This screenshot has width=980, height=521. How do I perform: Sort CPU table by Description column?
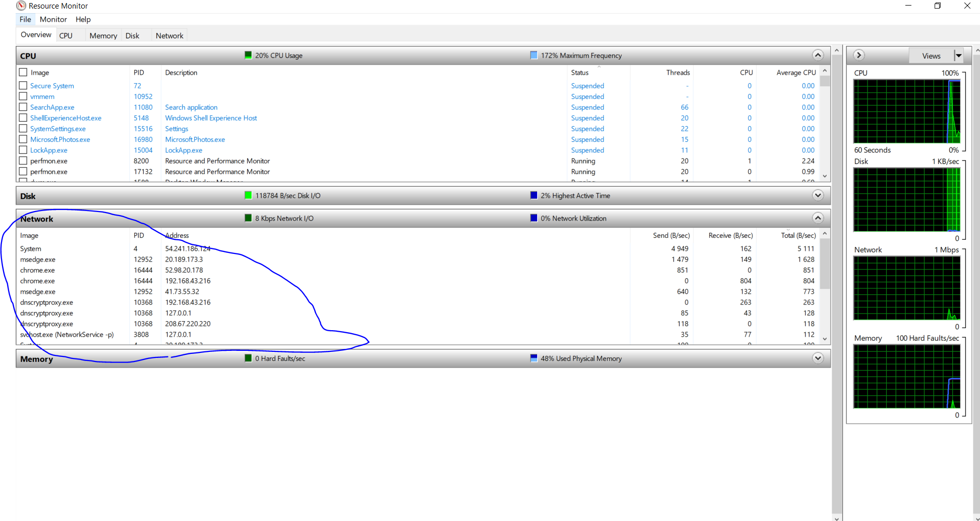tap(364, 73)
